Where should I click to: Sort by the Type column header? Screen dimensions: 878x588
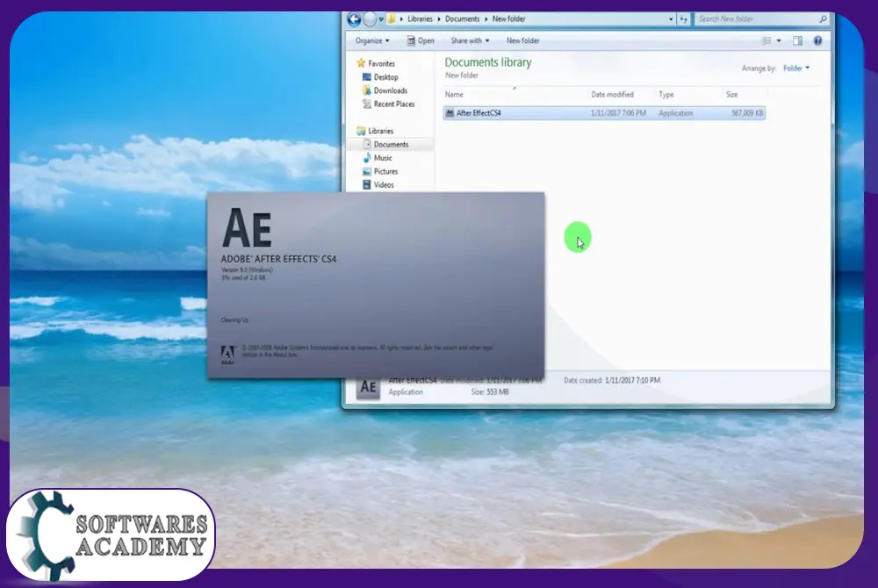(666, 95)
